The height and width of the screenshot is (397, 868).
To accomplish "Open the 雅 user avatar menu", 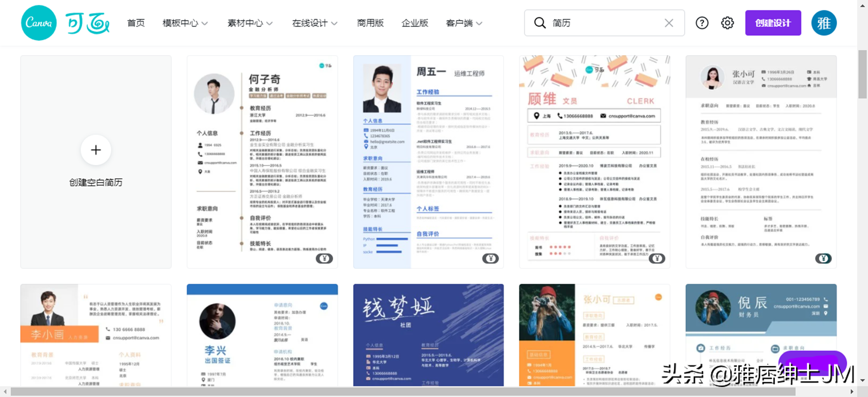I will coord(823,23).
